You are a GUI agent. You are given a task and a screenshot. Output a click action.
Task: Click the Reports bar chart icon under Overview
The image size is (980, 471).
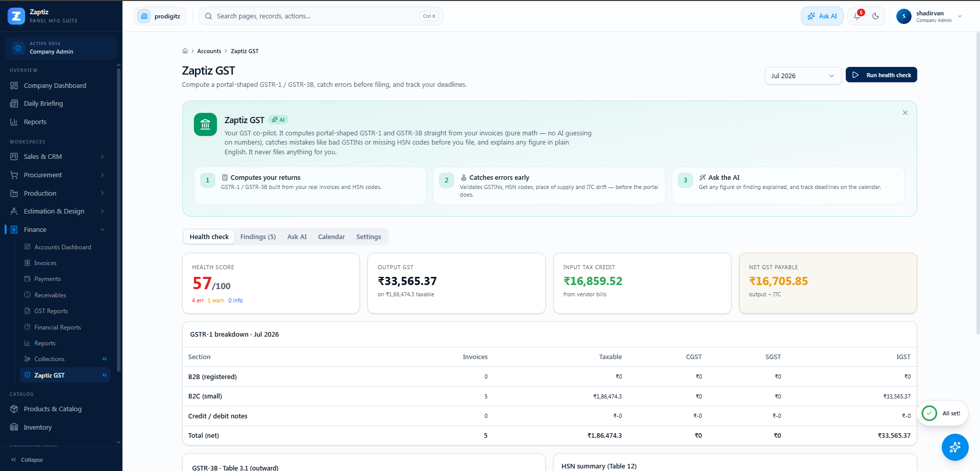point(14,122)
